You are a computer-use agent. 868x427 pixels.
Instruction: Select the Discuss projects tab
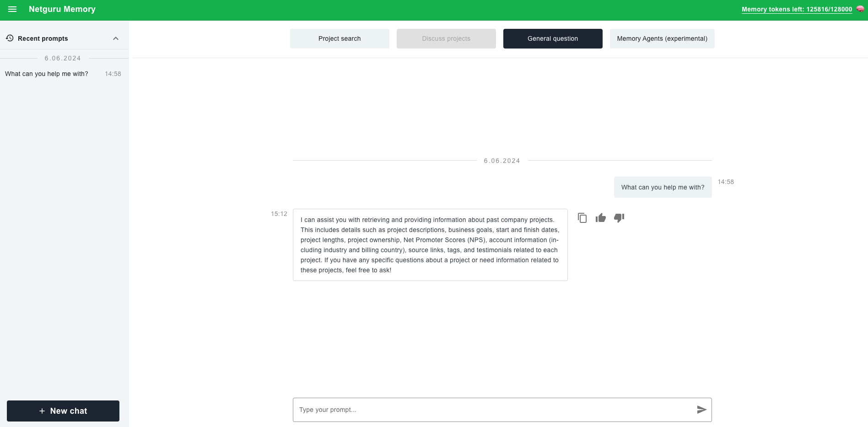pos(446,38)
